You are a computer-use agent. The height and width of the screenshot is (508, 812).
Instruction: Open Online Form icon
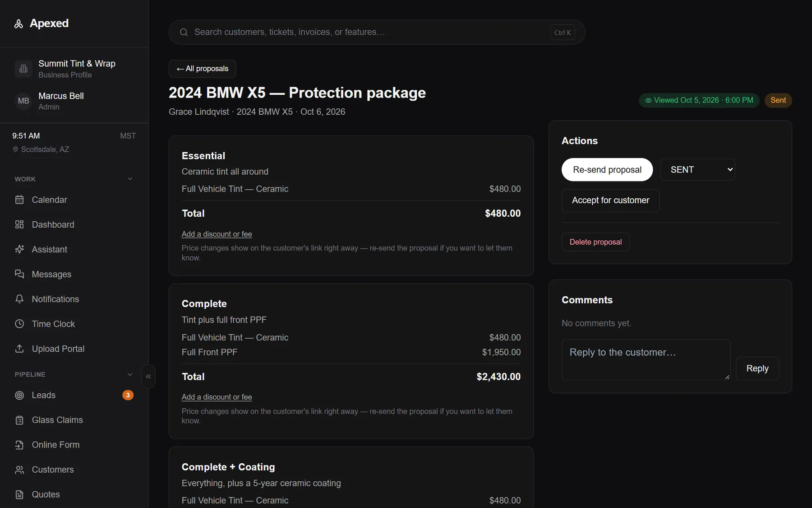click(19, 445)
